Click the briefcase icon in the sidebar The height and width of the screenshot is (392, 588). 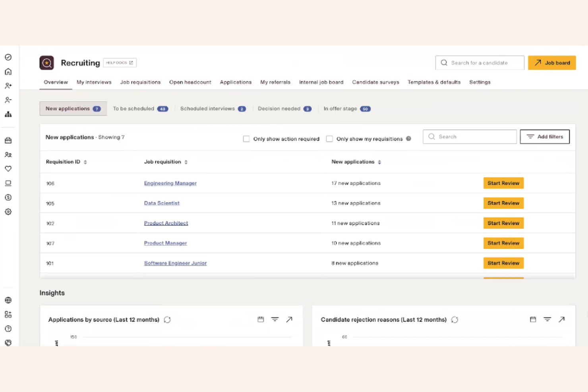pos(8,140)
